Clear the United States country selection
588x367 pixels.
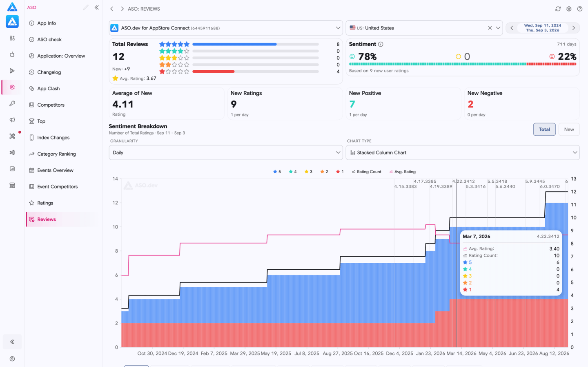pos(490,28)
